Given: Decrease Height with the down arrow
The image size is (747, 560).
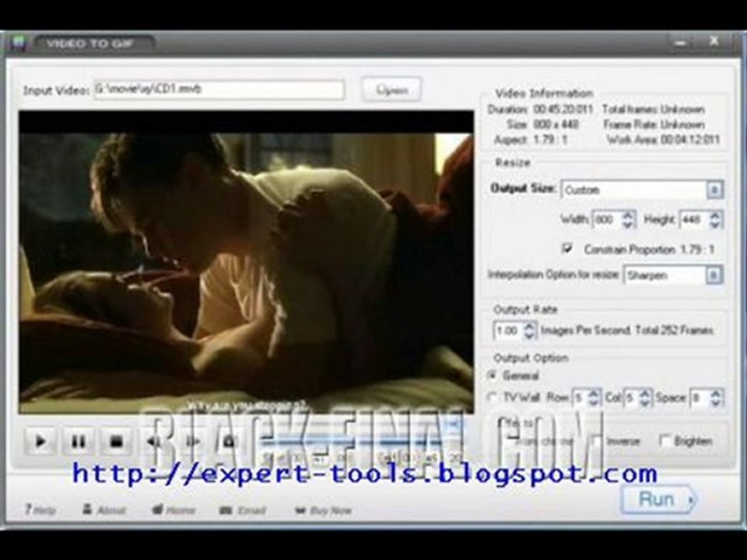Looking at the screenshot, I should (715, 224).
